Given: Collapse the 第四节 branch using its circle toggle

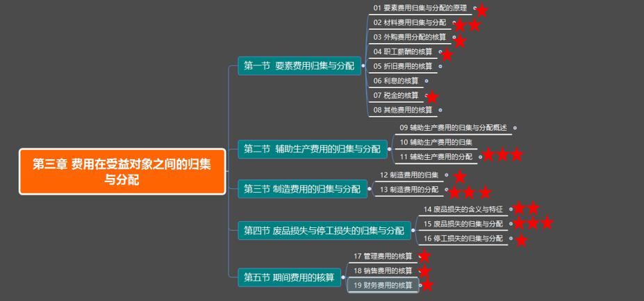Looking at the screenshot, I should tap(413, 230).
